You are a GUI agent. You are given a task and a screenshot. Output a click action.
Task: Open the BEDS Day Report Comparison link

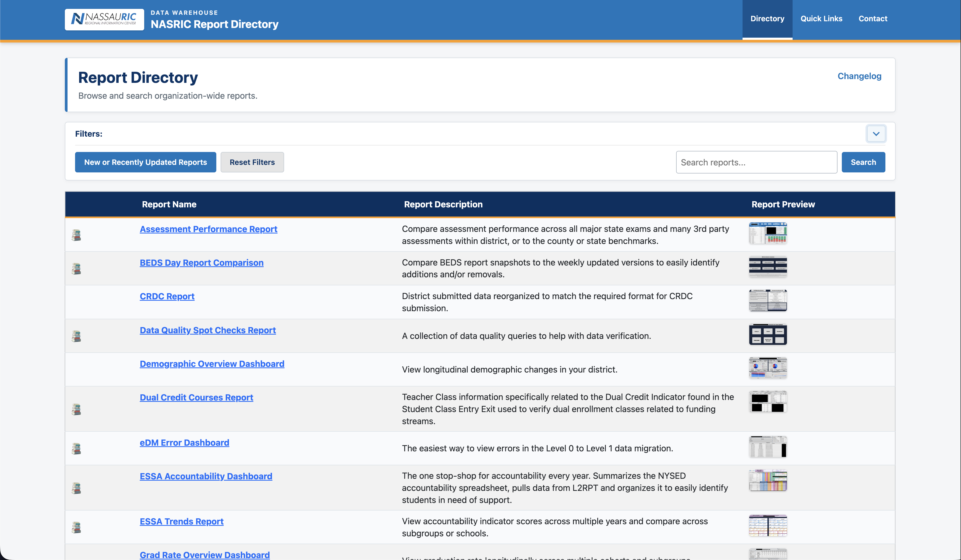tap(202, 263)
